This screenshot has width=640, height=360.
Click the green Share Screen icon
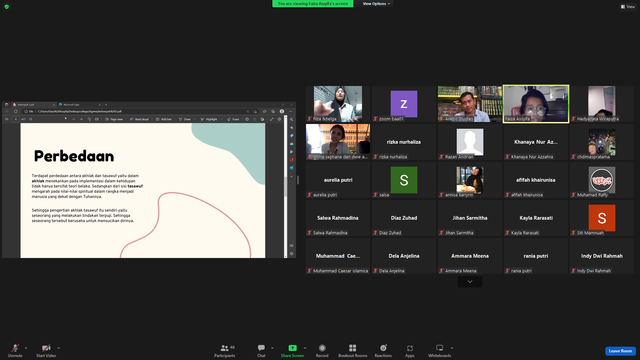tap(292, 348)
